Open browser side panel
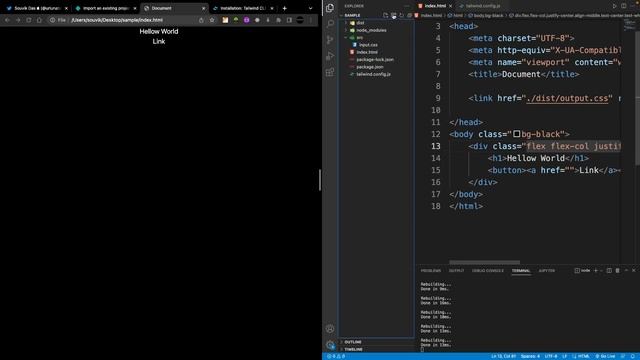This screenshot has width=640, height=360. 289,20
